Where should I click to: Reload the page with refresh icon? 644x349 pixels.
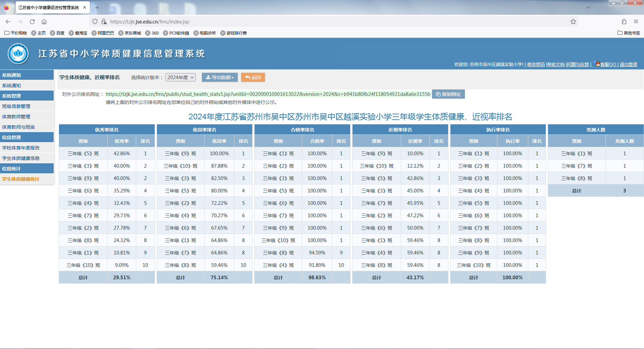click(x=32, y=21)
